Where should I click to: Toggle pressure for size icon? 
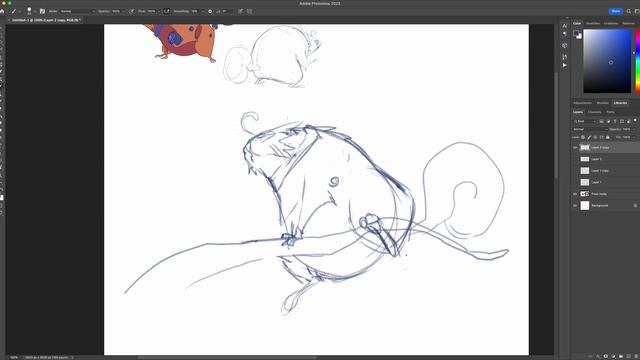(x=240, y=11)
